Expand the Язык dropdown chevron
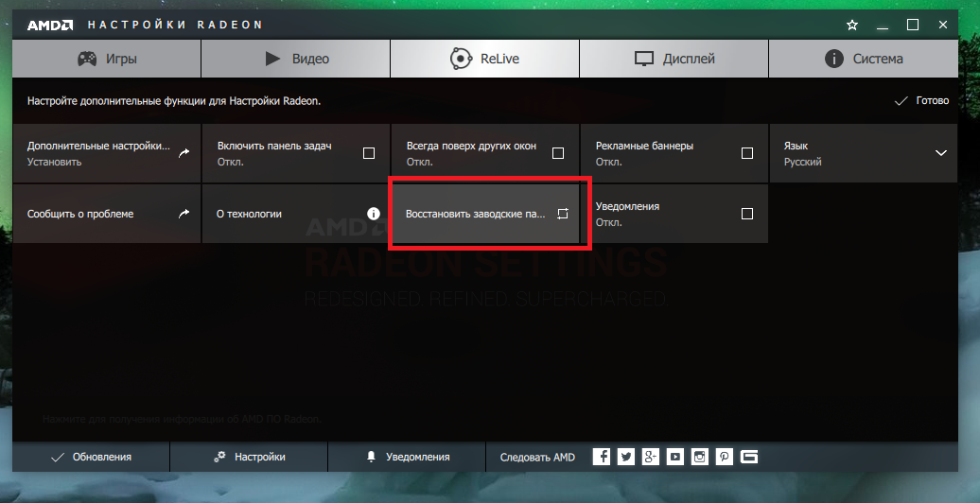980x503 pixels. click(x=940, y=153)
